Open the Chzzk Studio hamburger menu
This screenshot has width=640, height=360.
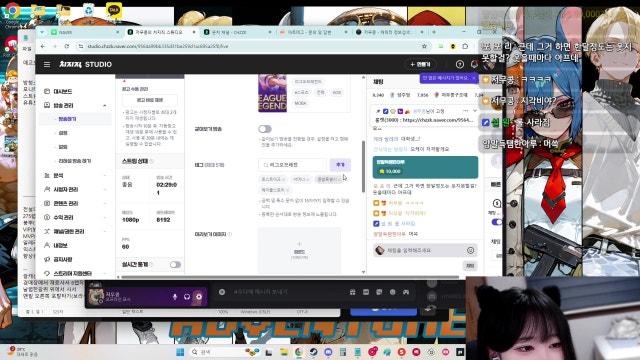pyautogui.click(x=47, y=64)
